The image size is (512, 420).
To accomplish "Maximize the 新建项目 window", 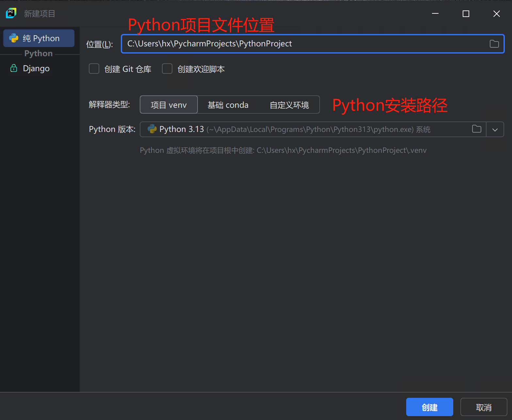I will click(x=466, y=14).
